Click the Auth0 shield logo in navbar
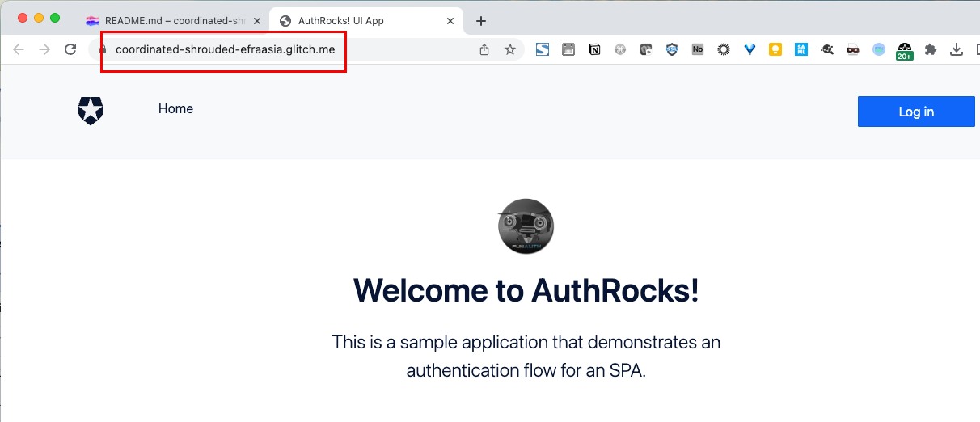The image size is (980, 422). tap(91, 111)
